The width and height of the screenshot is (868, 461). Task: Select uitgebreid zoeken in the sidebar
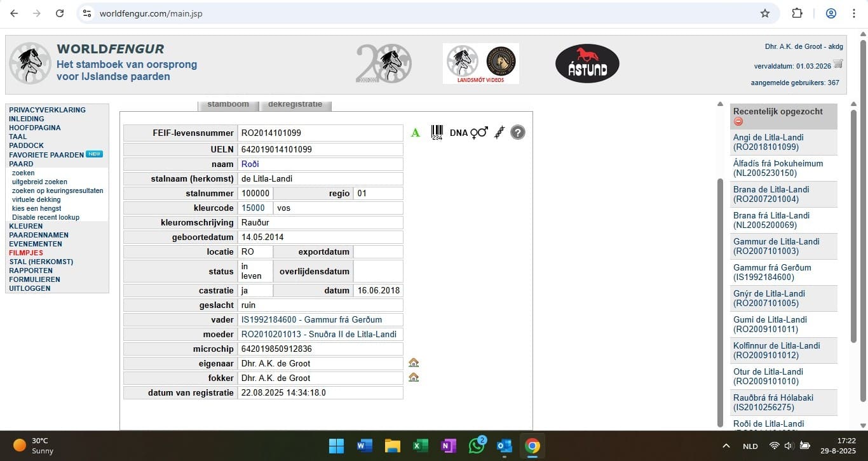pyautogui.click(x=39, y=182)
